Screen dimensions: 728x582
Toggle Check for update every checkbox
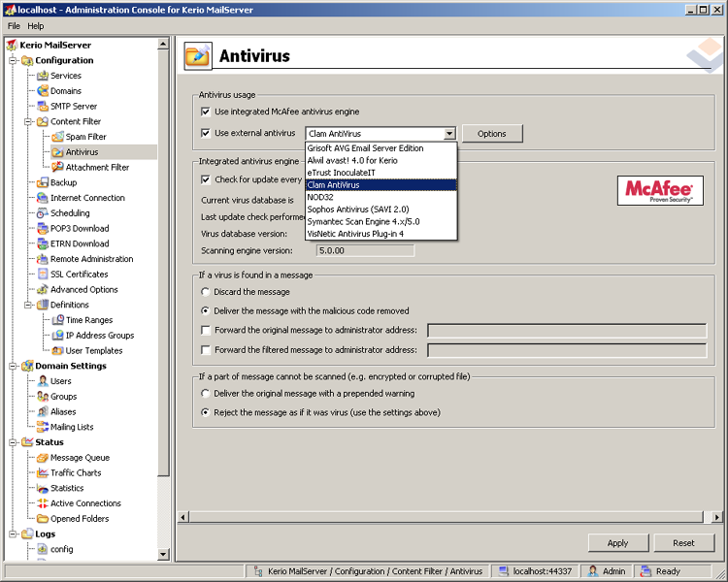[x=205, y=179]
